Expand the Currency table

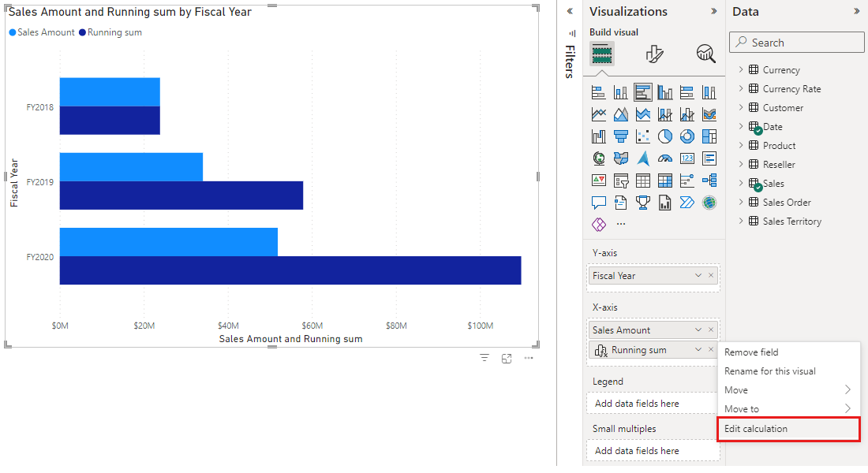[741, 69]
